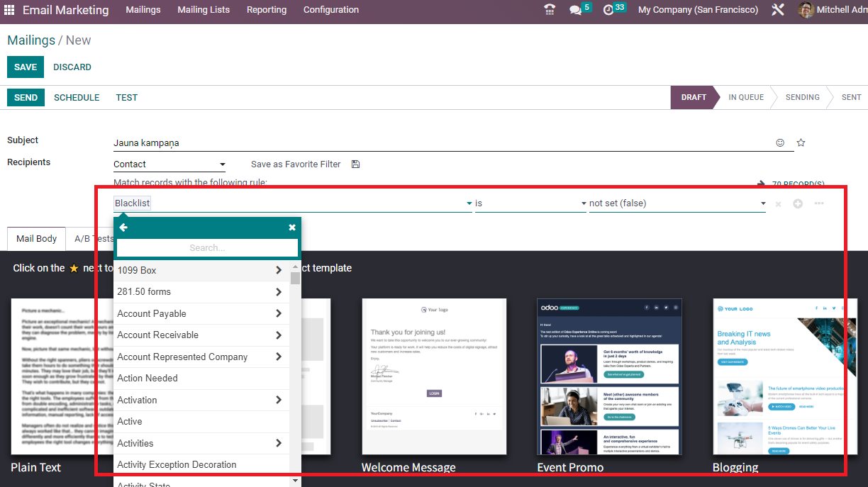Image resolution: width=868 pixels, height=487 pixels.
Task: Delete the Blacklist rule with X icon
Action: [778, 204]
